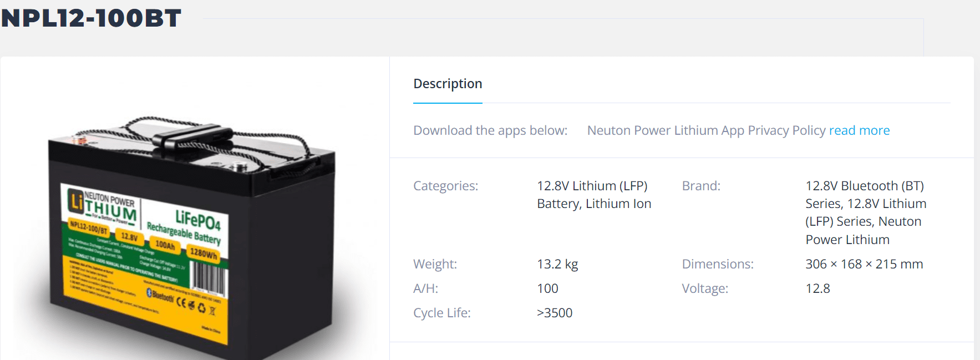The width and height of the screenshot is (980, 360).
Task: Select the 12.8V Bluetooth (BT) Series brand
Action: click(864, 186)
